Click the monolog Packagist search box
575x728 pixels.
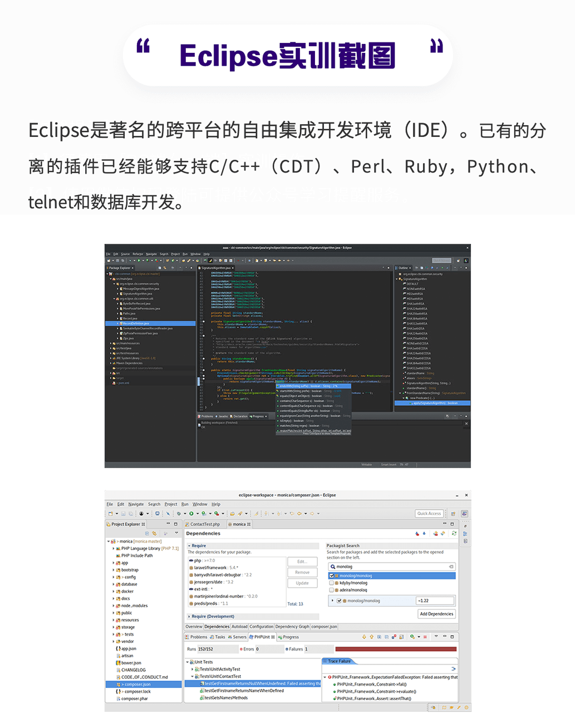[x=392, y=567]
